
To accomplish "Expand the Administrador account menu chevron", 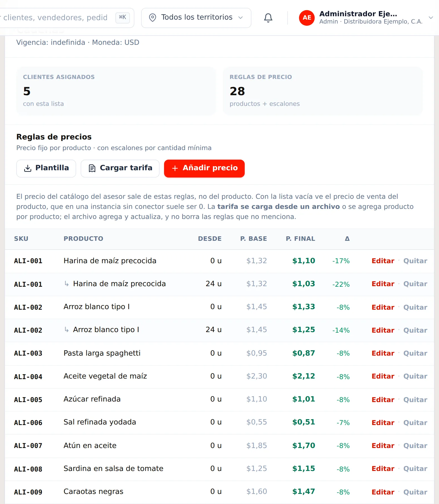I will pos(431,18).
